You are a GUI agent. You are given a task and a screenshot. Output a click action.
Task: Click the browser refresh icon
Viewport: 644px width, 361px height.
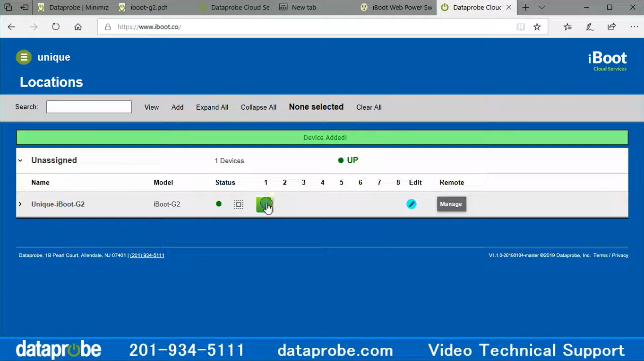coord(56,27)
